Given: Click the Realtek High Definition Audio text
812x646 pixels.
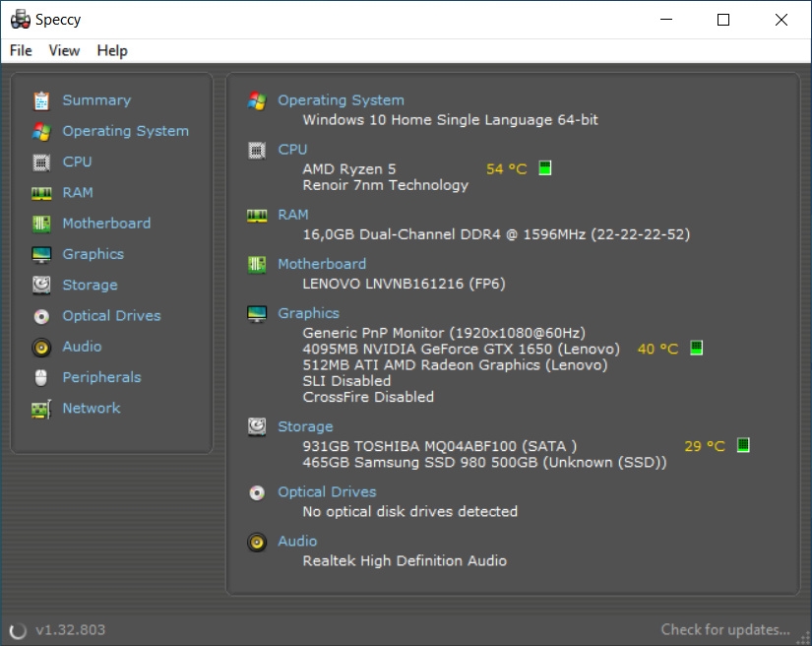Looking at the screenshot, I should 405,561.
